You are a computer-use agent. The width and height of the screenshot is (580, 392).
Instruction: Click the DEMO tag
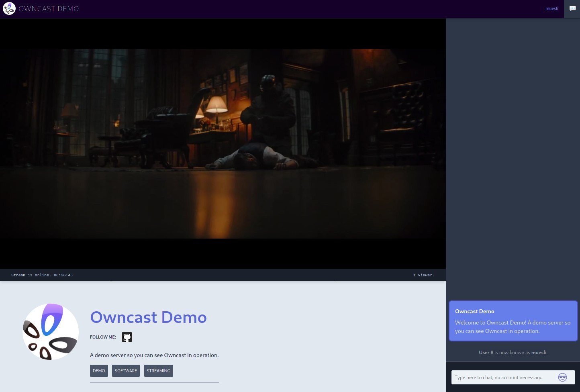tap(99, 371)
